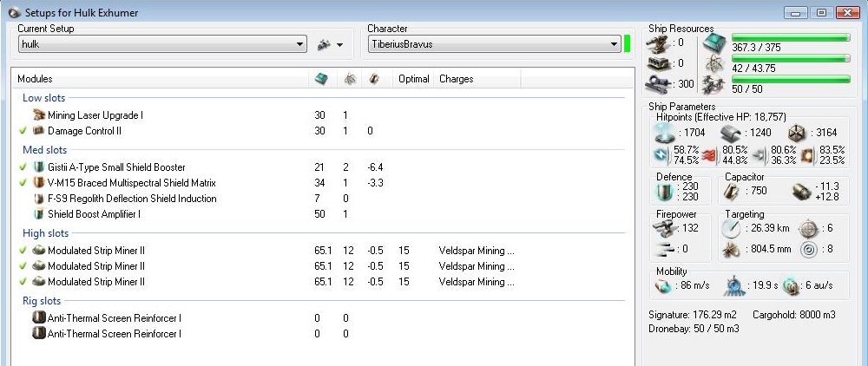
Task: Click the Dronebay: 50 / 50 m3 text
Action: click(694, 329)
